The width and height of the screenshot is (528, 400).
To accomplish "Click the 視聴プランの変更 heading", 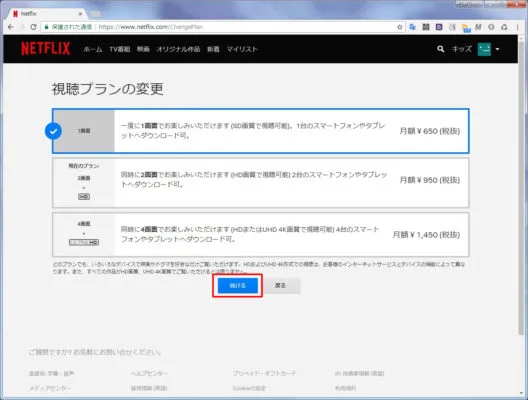I will pos(108,89).
